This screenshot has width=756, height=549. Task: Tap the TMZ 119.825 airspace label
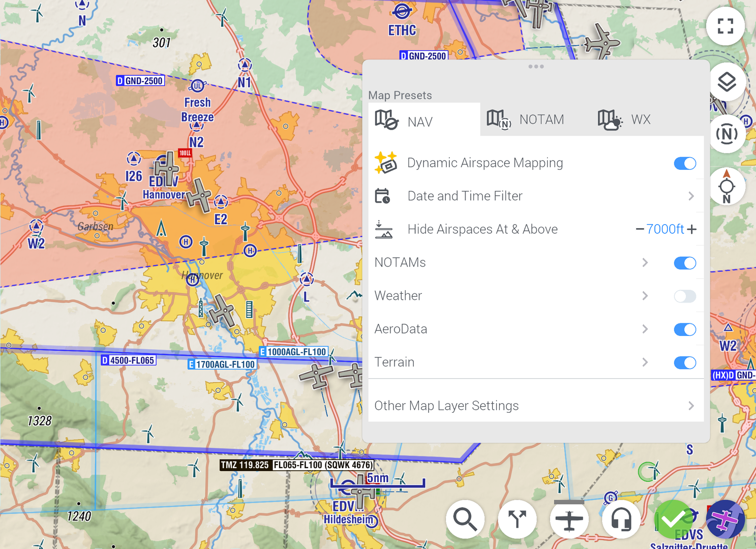coord(297,465)
